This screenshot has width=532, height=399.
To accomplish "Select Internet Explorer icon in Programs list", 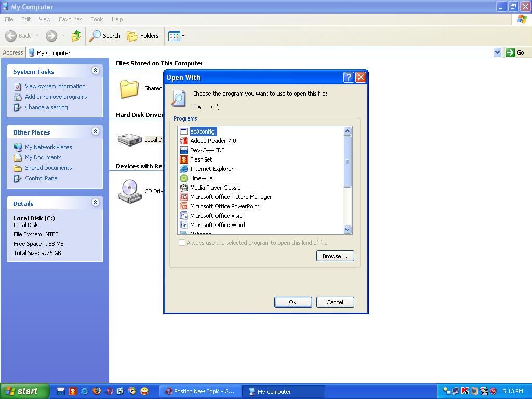I will pyautogui.click(x=183, y=169).
